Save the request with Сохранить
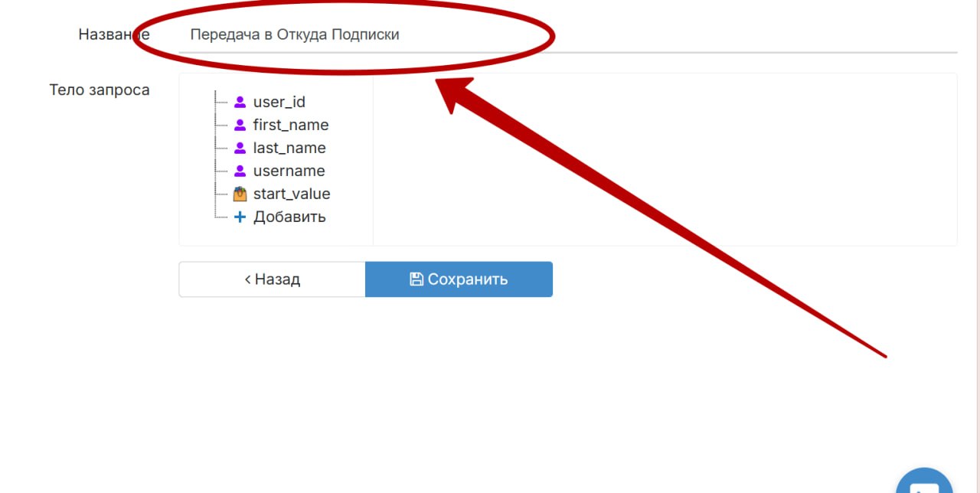The image size is (980, 493). pos(459,279)
